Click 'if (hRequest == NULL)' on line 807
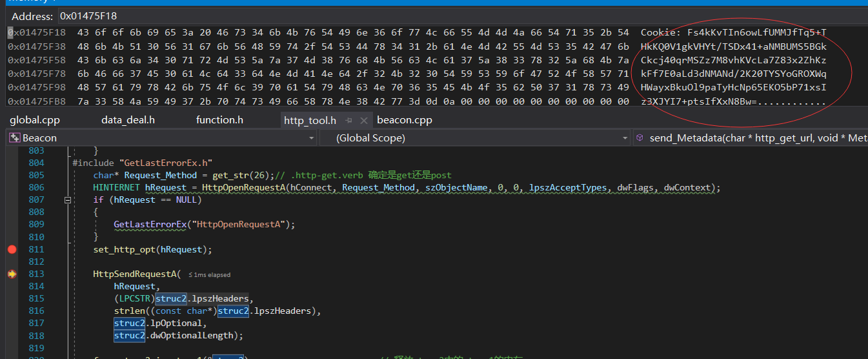868x359 pixels. [147, 200]
